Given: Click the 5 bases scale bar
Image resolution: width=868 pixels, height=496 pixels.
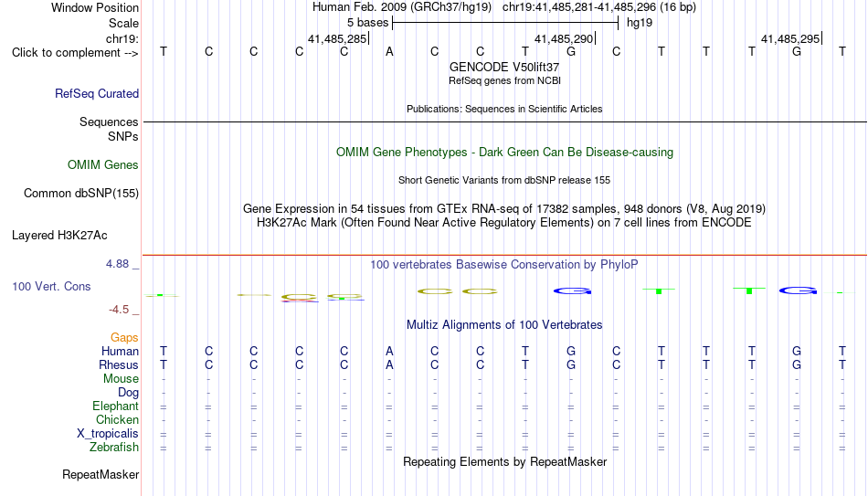Looking at the screenshot, I should click(x=505, y=23).
